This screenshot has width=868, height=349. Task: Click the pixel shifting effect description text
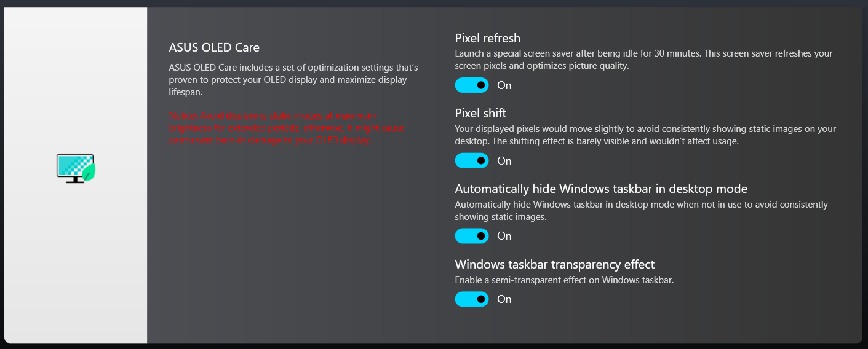coord(645,135)
